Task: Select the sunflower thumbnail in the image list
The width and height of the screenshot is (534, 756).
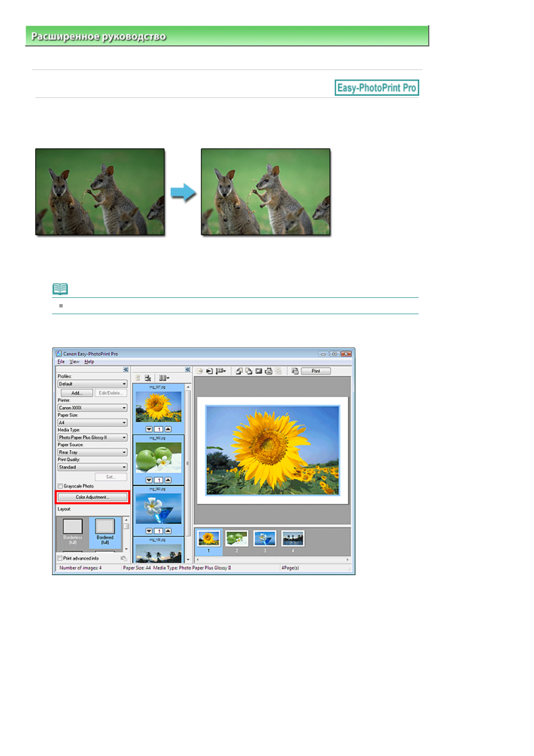Action: pyautogui.click(x=158, y=407)
